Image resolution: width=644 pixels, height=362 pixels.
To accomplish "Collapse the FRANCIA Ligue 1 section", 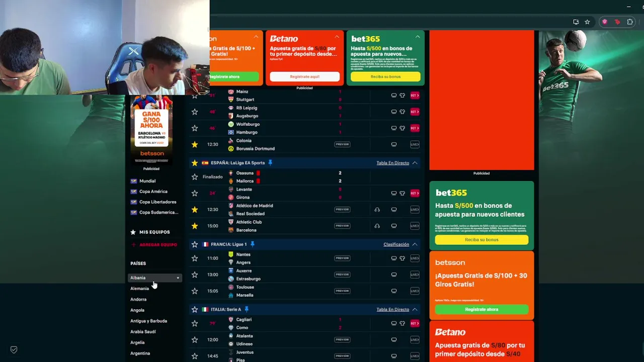I will point(415,244).
